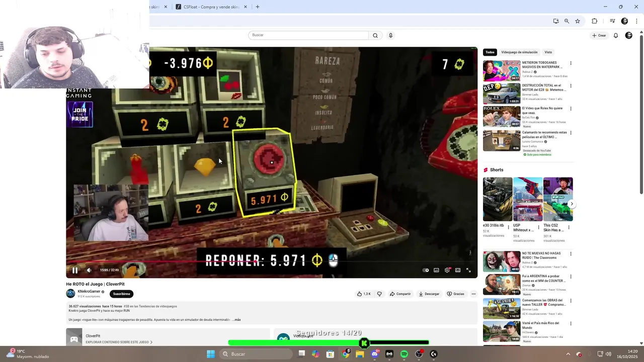
Task: Open the Windows Start menu
Action: pos(211,354)
